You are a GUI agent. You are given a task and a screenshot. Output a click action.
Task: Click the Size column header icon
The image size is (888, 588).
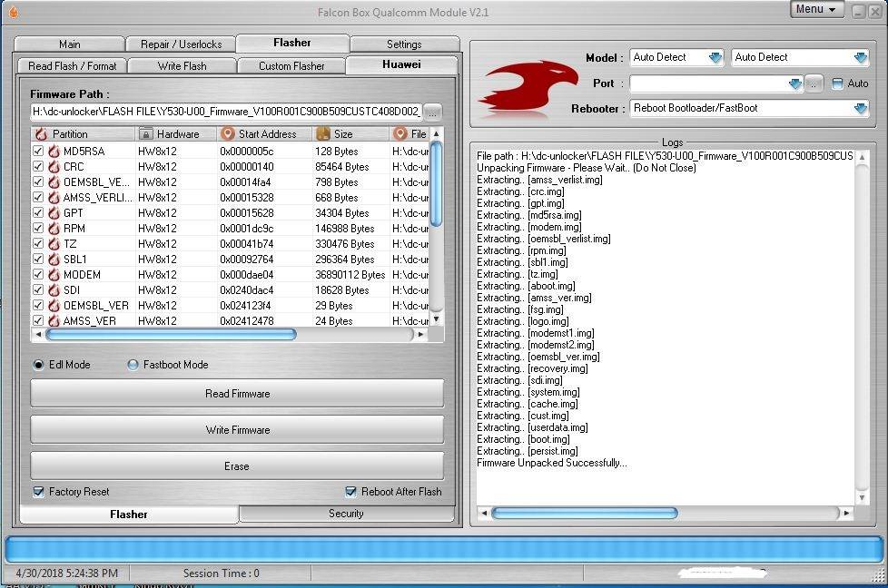323,134
